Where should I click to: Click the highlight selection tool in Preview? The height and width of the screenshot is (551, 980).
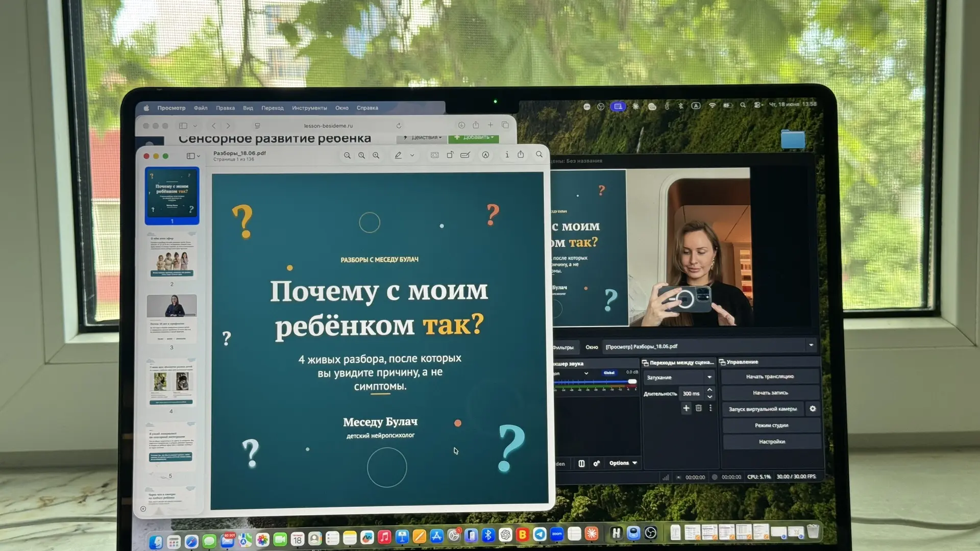434,155
